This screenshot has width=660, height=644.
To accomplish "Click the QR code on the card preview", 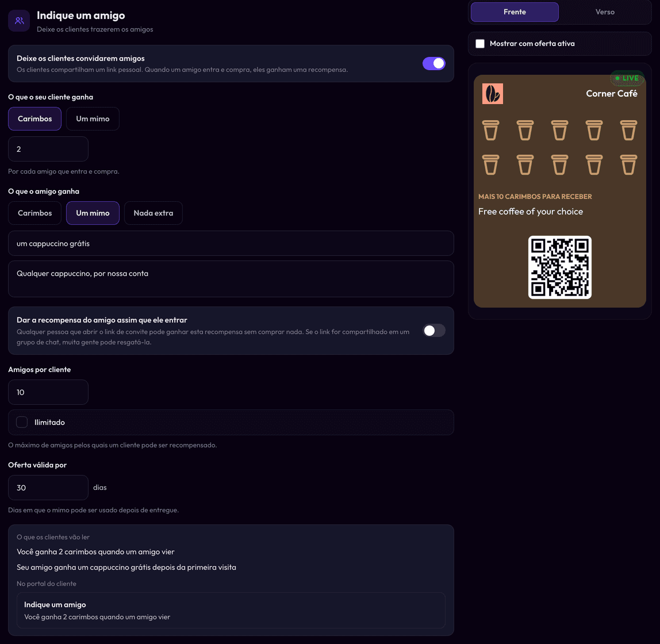I will tap(560, 267).
